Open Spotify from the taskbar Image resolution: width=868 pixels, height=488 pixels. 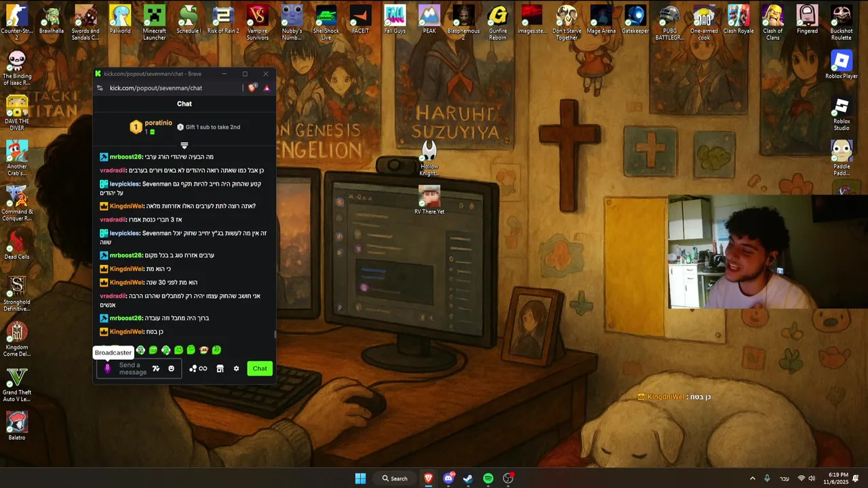point(488,479)
